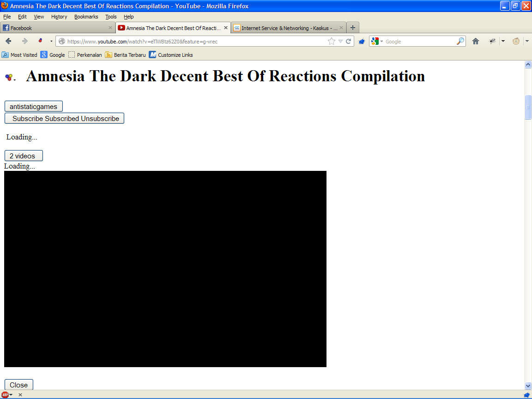The height and width of the screenshot is (399, 532).
Task: Click the Close button below the video
Action: pyautogui.click(x=18, y=385)
